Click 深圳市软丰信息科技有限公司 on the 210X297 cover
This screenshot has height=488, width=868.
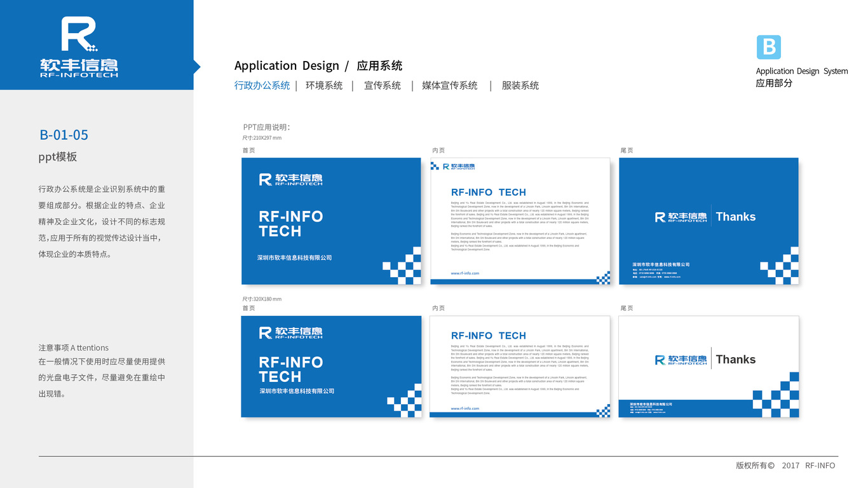tap(295, 258)
